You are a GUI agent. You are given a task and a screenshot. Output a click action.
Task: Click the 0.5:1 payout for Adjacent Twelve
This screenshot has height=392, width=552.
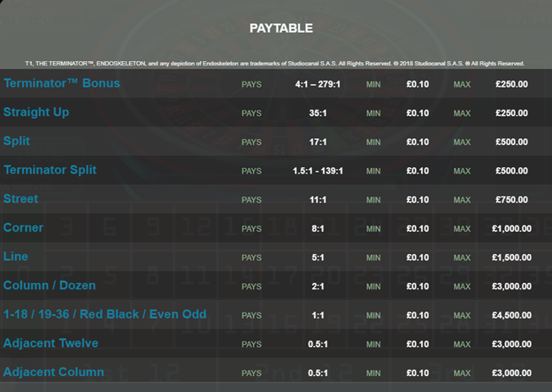(x=318, y=344)
